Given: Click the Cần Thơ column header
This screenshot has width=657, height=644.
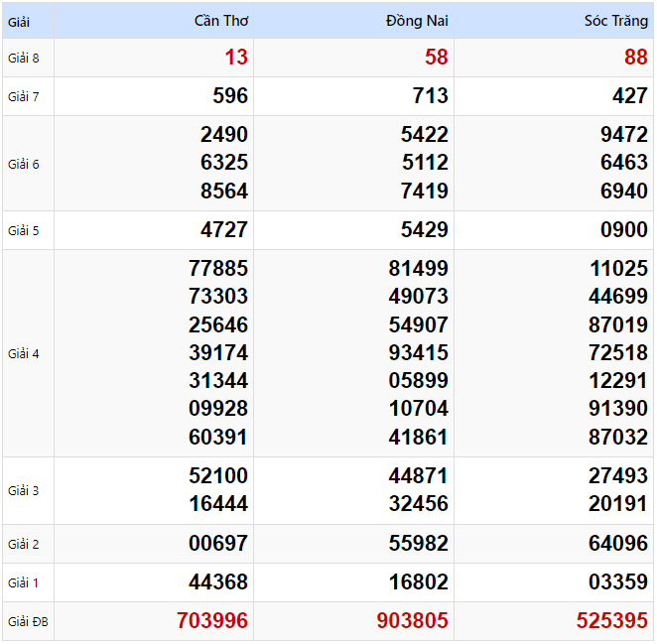Looking at the screenshot, I should (221, 21).
